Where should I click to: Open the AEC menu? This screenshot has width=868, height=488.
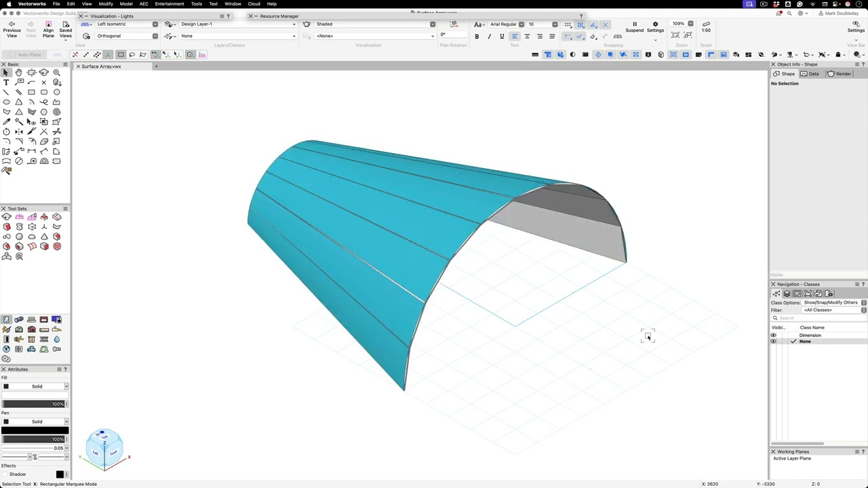[x=144, y=3]
